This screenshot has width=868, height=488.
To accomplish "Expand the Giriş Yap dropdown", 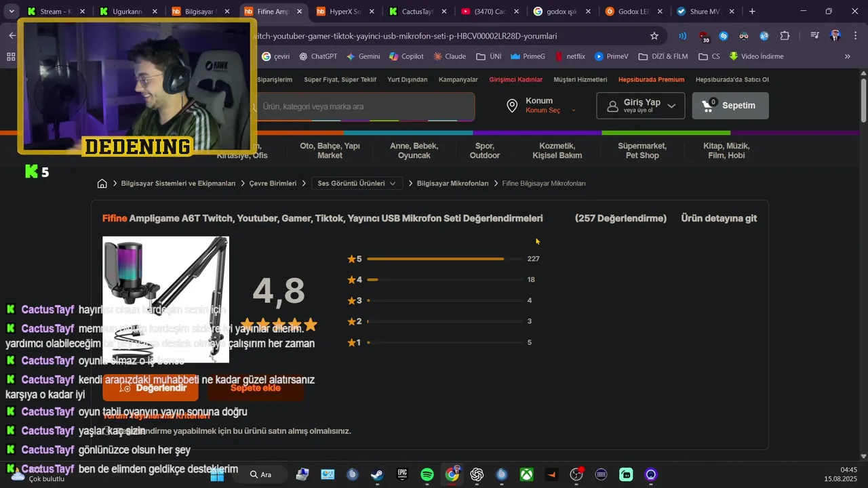I will point(641,106).
